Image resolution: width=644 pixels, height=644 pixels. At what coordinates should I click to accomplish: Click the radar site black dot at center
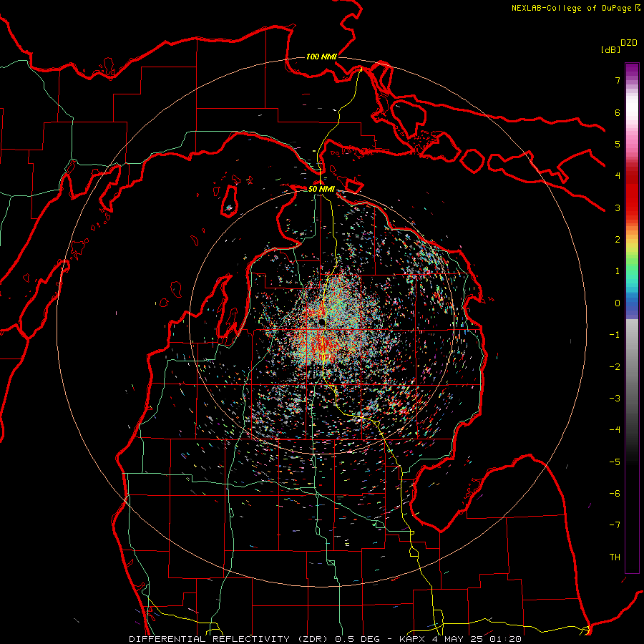tap(321, 321)
